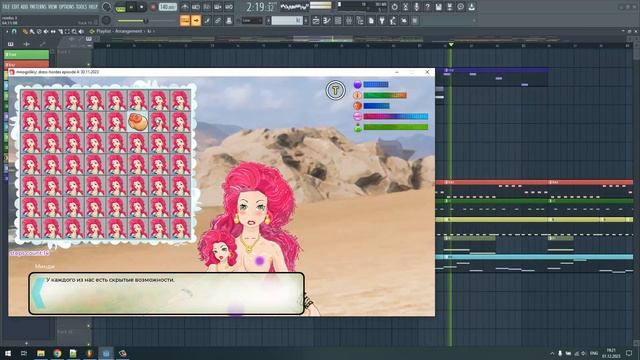
Task: Open the Line snap dropdown
Action: click(251, 20)
